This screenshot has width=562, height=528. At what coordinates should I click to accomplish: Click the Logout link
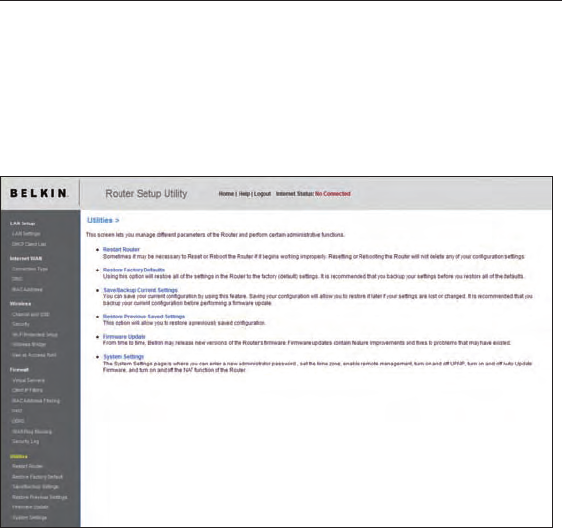[x=262, y=194]
